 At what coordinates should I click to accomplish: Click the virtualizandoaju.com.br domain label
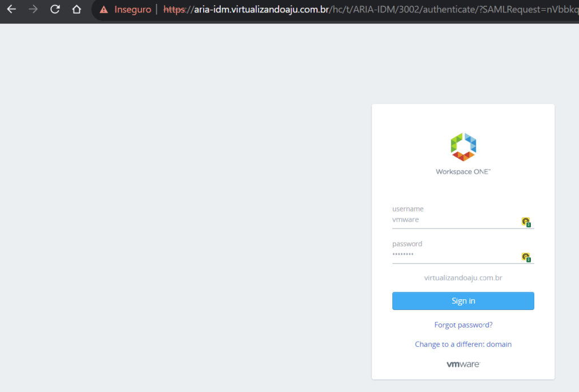point(463,278)
